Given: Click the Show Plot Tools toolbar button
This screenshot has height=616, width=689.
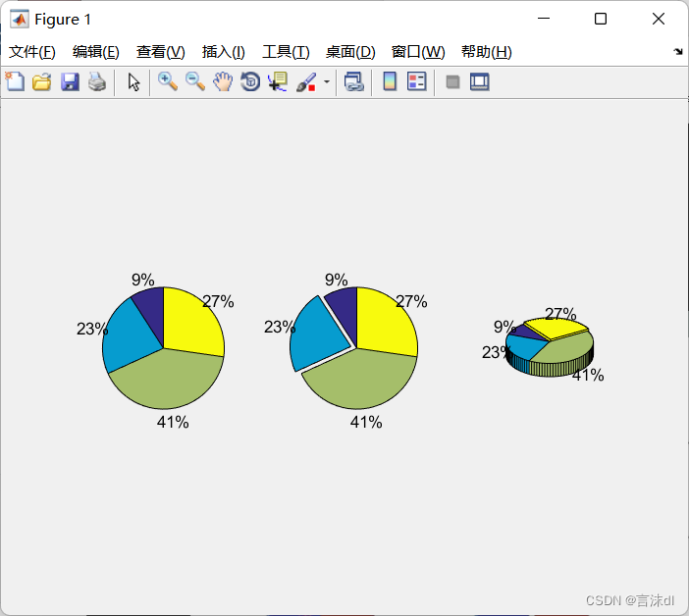Looking at the screenshot, I should pos(480,82).
